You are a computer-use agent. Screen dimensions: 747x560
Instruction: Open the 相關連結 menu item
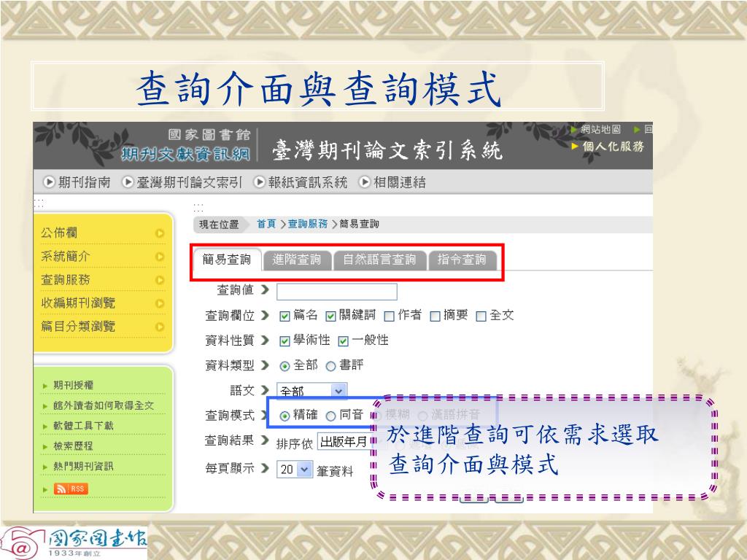[x=399, y=182]
